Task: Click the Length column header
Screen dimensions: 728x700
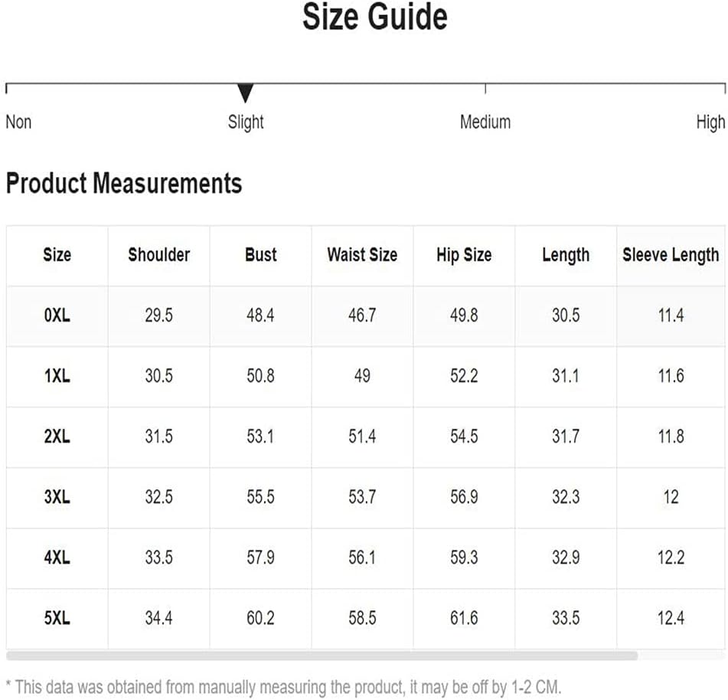Action: [566, 255]
